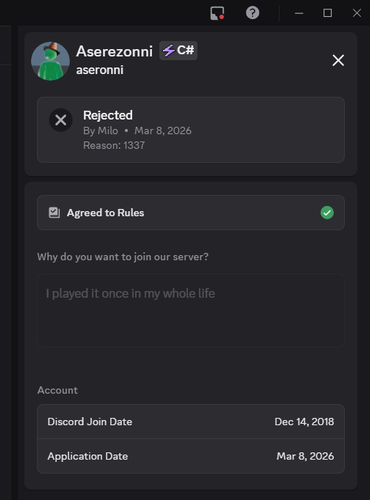Click the aseronni username text
This screenshot has width=370, height=500.
pos(100,70)
